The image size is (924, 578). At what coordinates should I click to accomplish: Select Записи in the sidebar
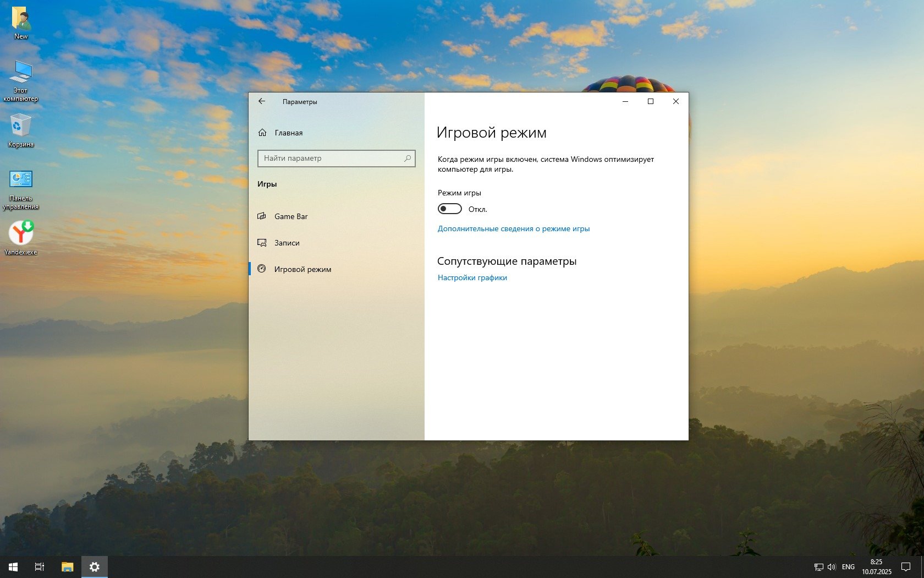coord(287,243)
